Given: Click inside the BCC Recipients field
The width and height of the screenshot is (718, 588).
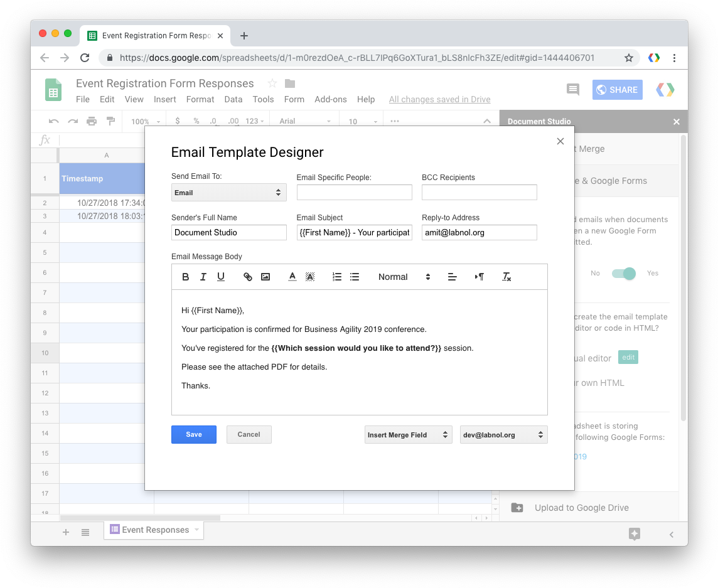Looking at the screenshot, I should click(479, 192).
